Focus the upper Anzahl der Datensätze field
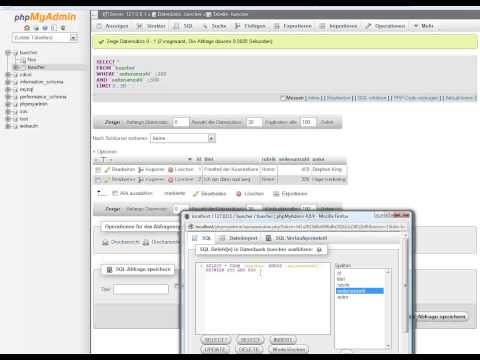 [254, 122]
